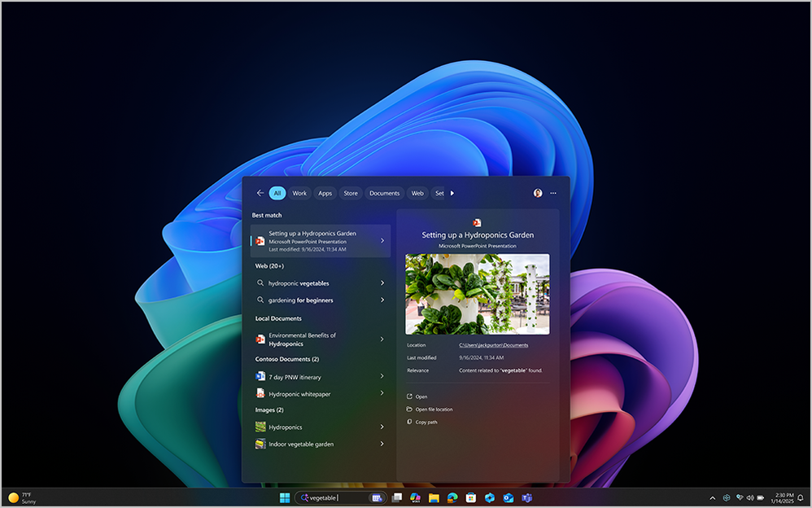
Task: Open the user profile avatar
Action: 538,193
